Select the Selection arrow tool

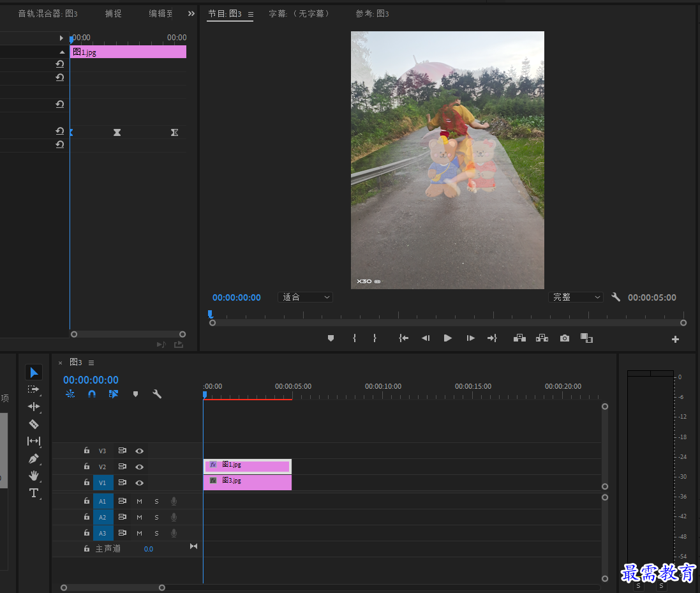point(34,372)
